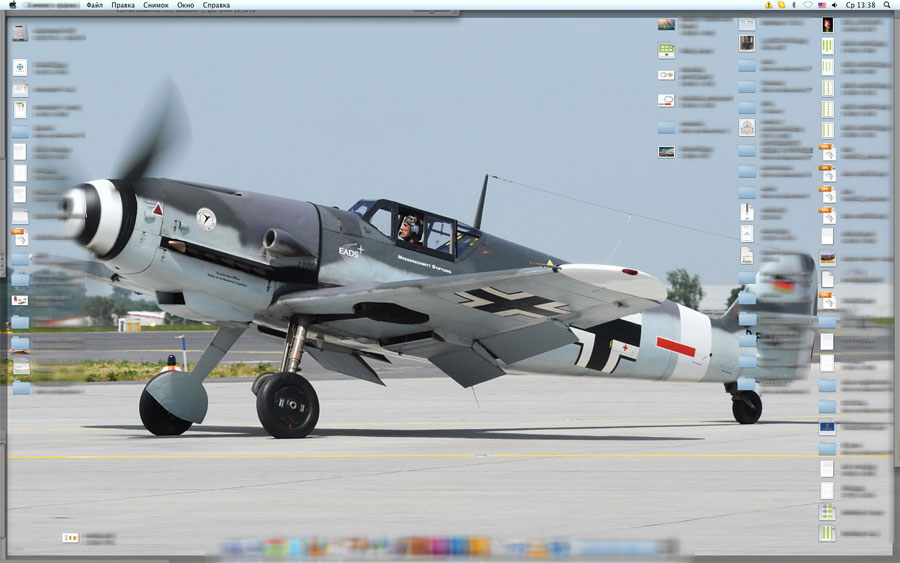Select the German flag image thumbnail
The image size is (900, 563).
[x=827, y=258]
